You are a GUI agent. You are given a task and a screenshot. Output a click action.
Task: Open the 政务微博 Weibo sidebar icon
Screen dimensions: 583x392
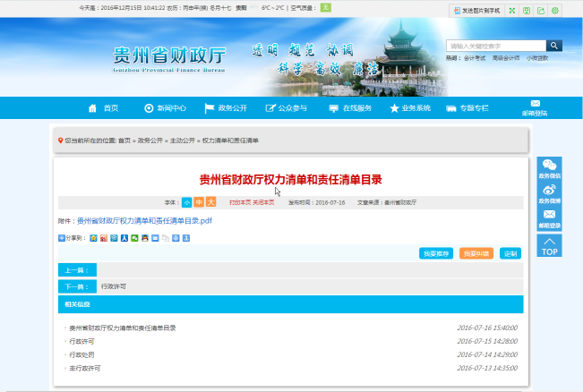coord(549,194)
